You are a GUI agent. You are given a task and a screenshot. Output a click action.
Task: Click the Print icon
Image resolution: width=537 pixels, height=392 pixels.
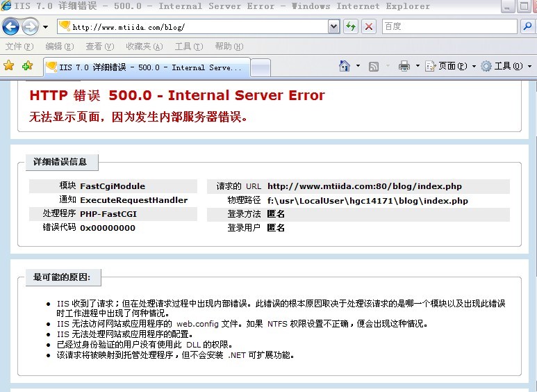(x=404, y=66)
